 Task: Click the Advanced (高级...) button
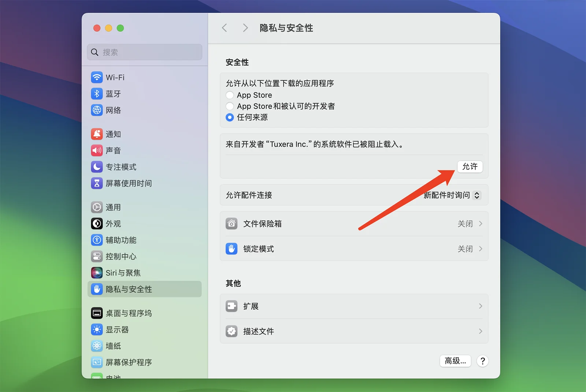coord(455,361)
